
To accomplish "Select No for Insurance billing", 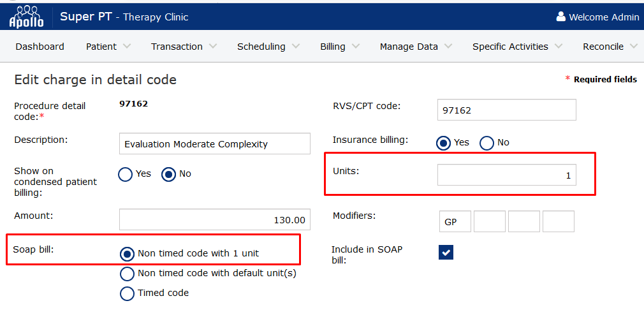I will [487, 143].
